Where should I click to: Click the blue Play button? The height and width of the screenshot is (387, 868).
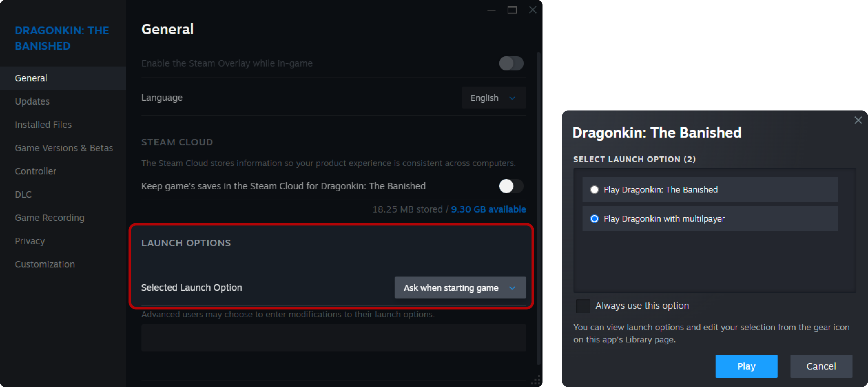point(746,366)
